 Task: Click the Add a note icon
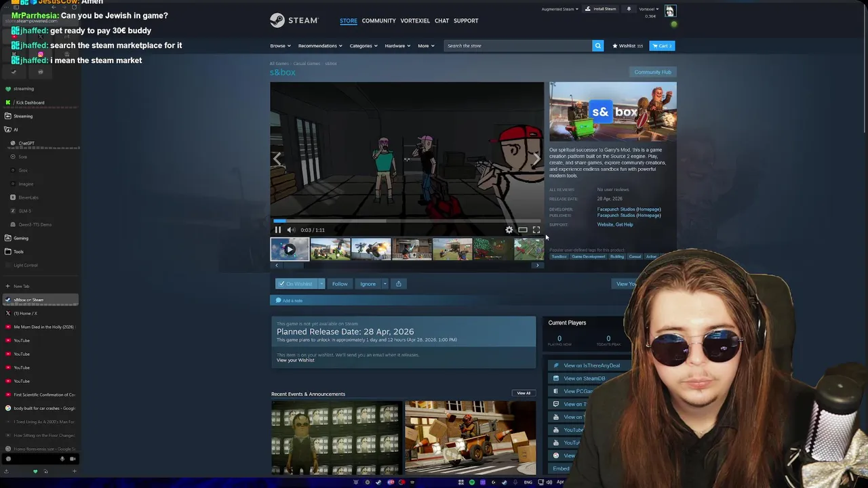pos(278,300)
